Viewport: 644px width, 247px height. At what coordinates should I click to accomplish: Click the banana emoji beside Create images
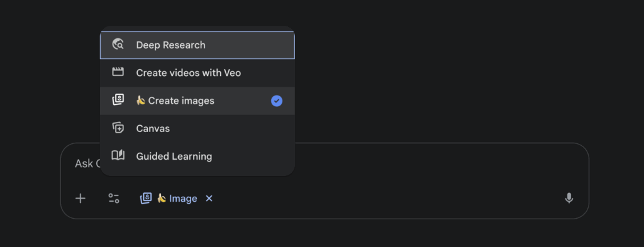pos(140,101)
